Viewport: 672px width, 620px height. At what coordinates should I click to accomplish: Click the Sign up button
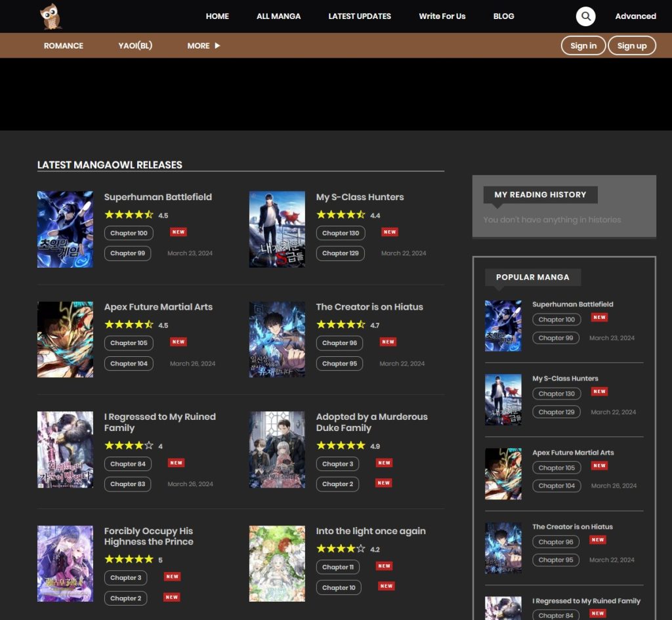[x=632, y=45]
